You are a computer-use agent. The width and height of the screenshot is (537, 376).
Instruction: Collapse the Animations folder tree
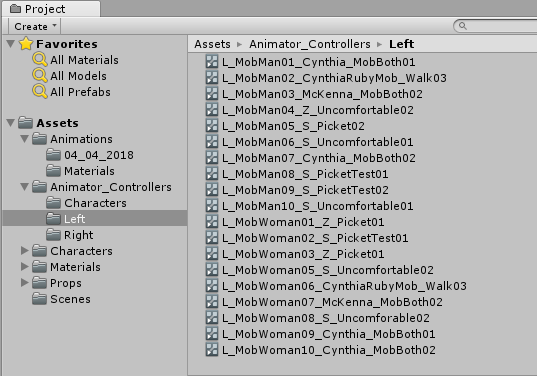(24, 139)
